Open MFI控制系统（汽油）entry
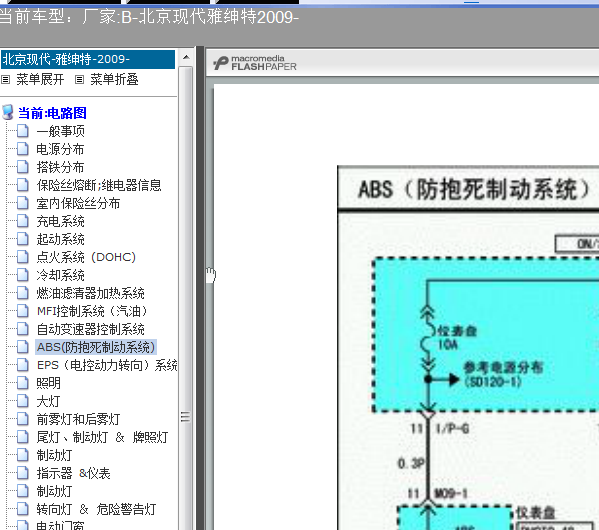Screen dimensions: 599x530 point(92,311)
